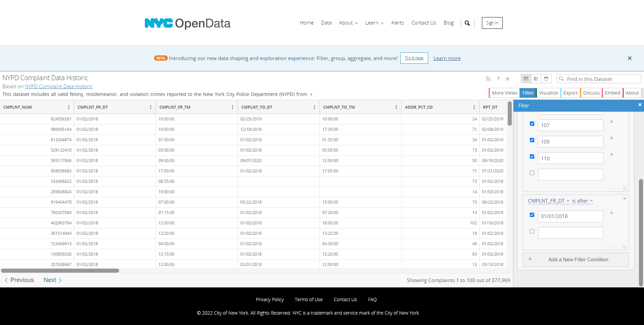This screenshot has width=644, height=325.
Task: Click the search magnifier icon in header
Action: [x=467, y=23]
